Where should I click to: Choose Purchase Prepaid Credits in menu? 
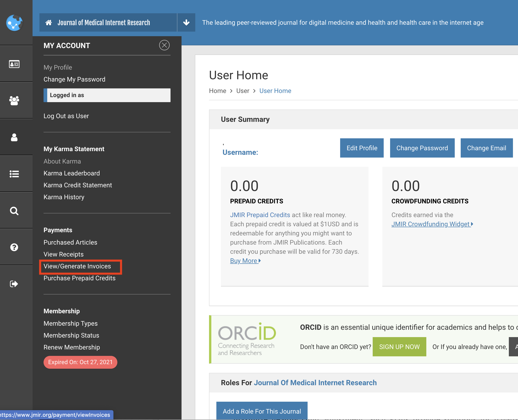[x=80, y=278]
